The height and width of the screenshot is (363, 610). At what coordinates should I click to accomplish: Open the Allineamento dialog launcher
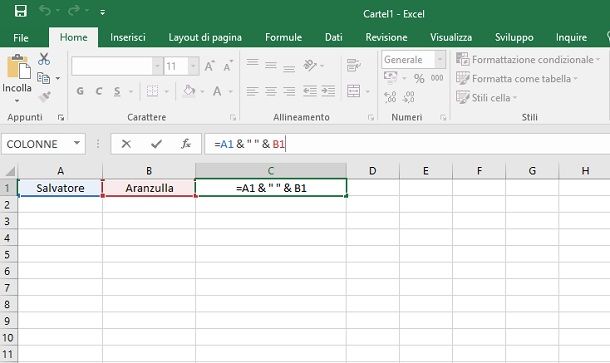[371, 117]
